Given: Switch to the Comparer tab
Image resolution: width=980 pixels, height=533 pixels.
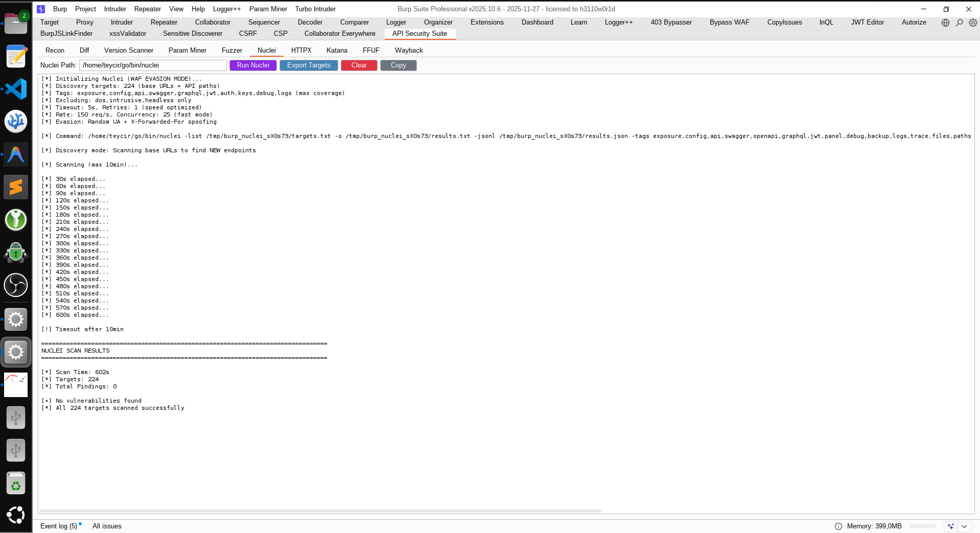Looking at the screenshot, I should coord(355,22).
